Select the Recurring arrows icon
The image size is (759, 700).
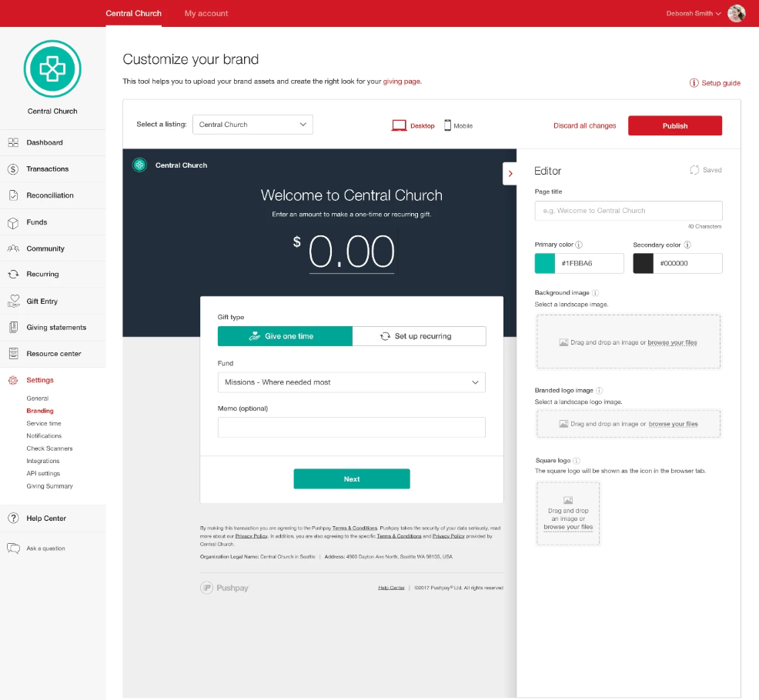click(x=12, y=274)
